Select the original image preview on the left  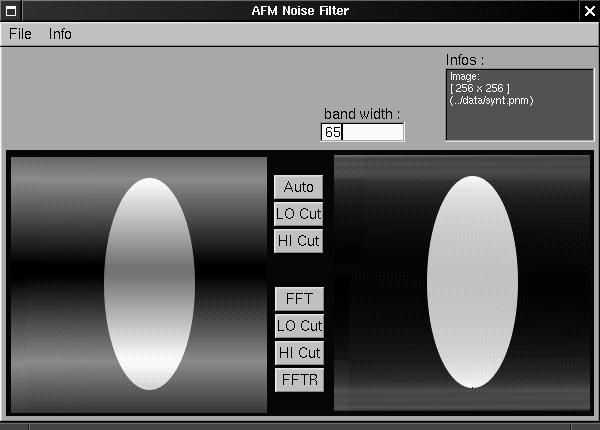point(139,285)
